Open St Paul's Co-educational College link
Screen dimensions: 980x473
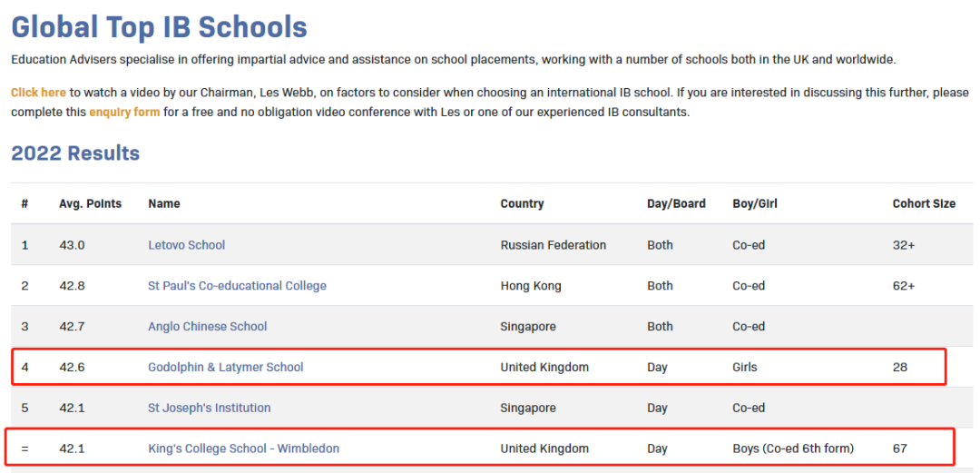click(237, 285)
